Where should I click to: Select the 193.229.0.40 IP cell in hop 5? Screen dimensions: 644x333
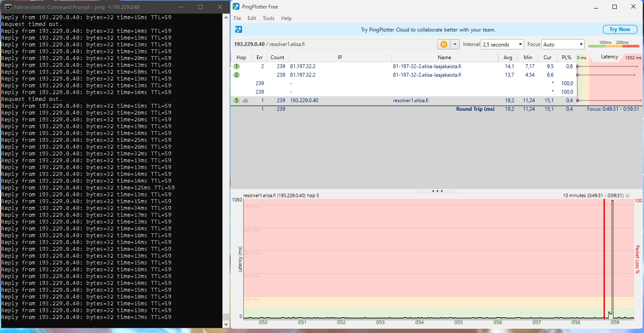(304, 100)
